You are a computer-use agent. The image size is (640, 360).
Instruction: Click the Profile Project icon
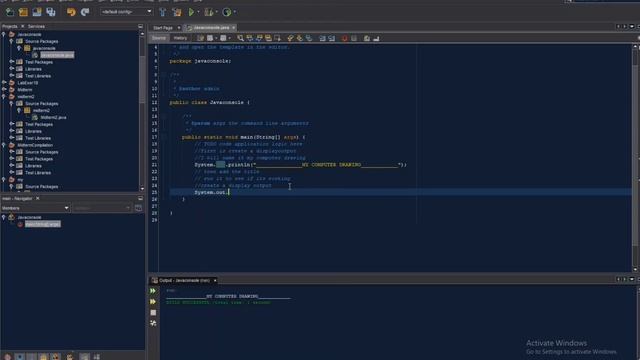point(227,12)
